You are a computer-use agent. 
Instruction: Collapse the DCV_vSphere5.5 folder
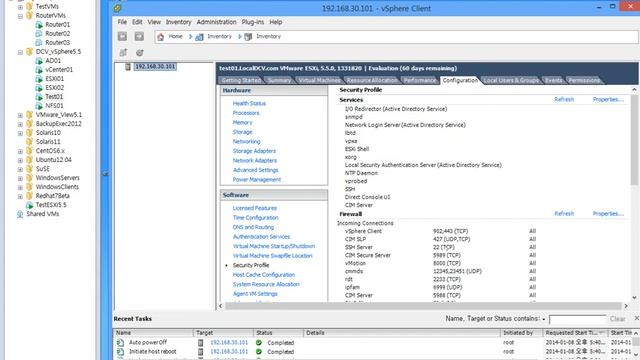20,52
